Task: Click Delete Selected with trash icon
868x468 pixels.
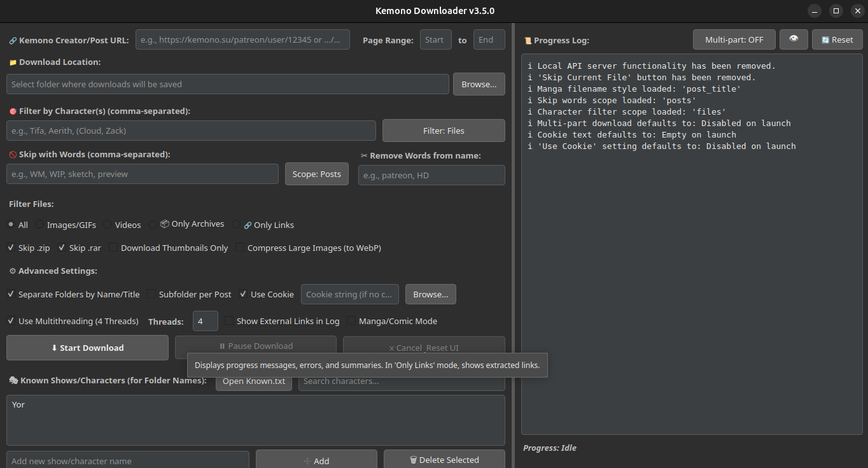Action: point(444,460)
